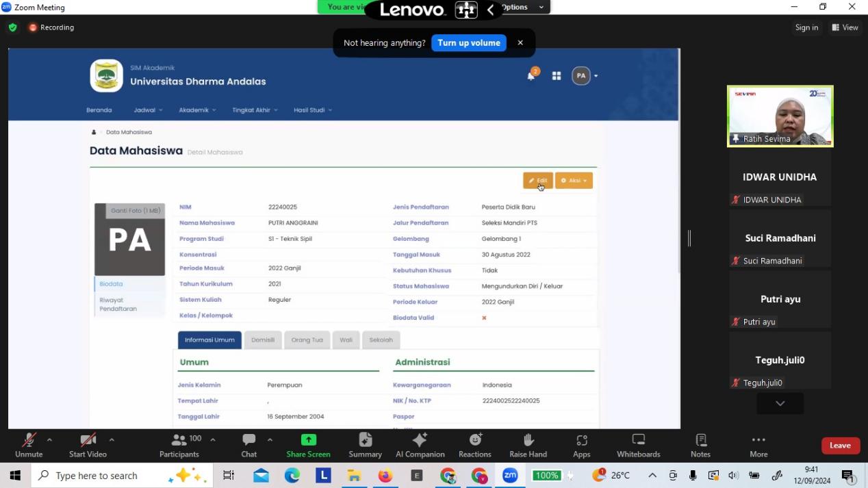Switch to the Orang Tua tab
Screen dimensions: 868x488
pos(307,340)
